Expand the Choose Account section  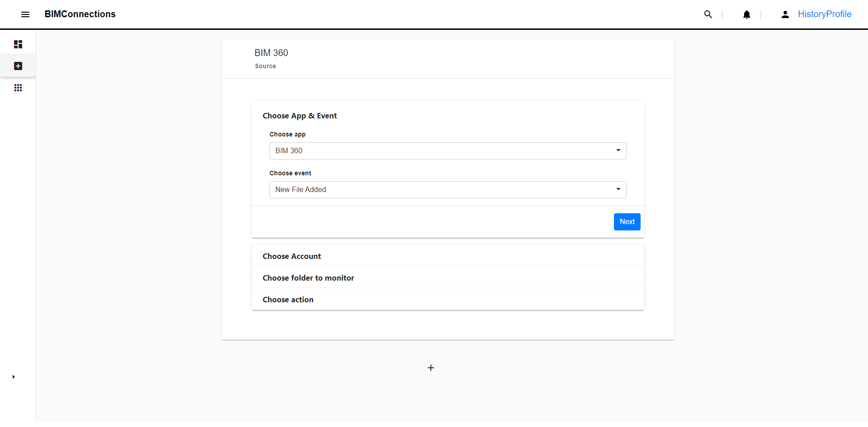pos(292,256)
